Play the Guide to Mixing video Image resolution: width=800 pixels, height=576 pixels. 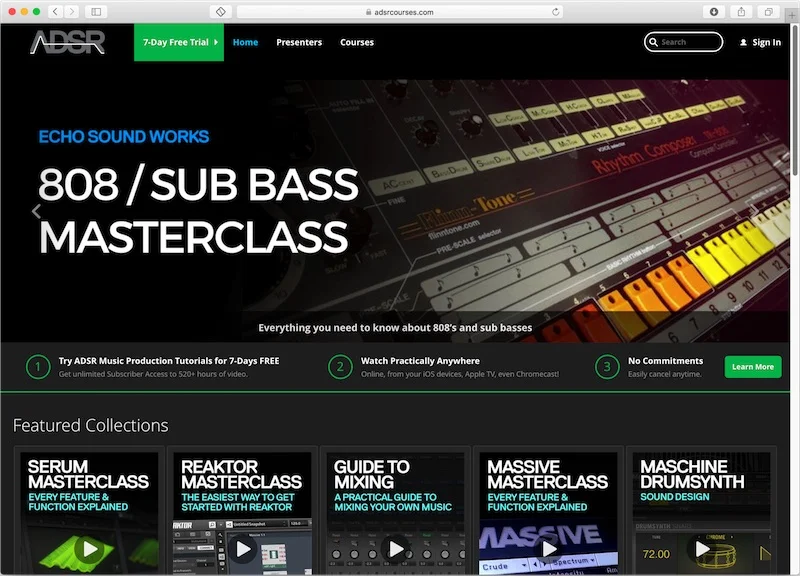point(396,549)
